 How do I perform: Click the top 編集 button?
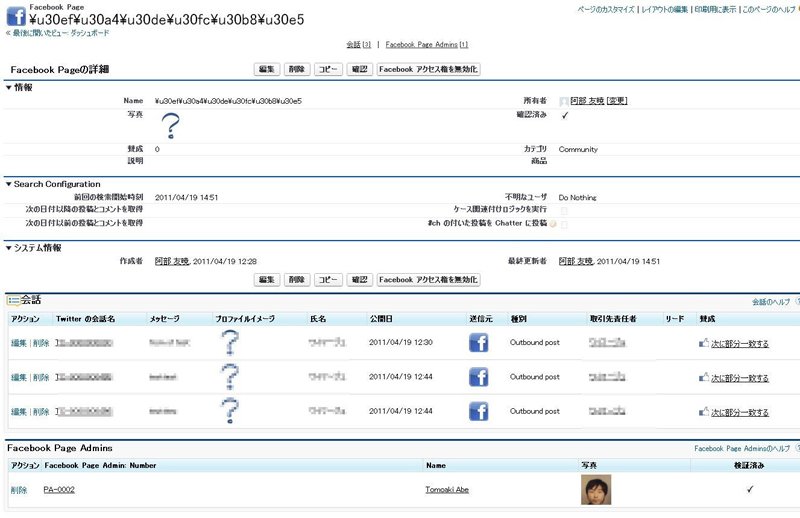[267, 69]
